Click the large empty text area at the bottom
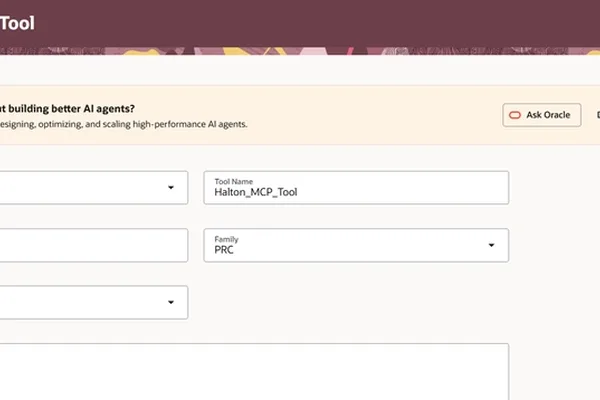Image resolution: width=600 pixels, height=400 pixels. 254,372
